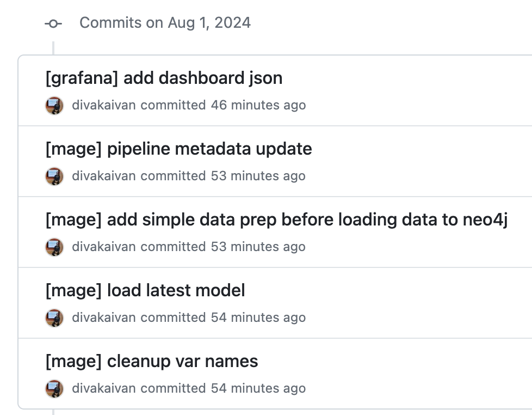532x415 pixels.
Task: Click author divakaivan on the grafana dashboard commit
Action: (x=104, y=105)
